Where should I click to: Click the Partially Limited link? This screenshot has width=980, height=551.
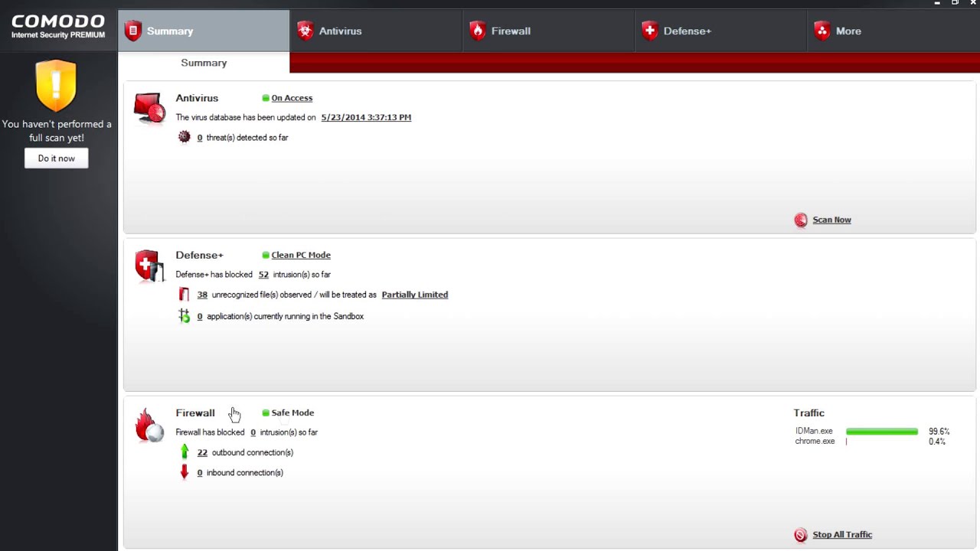(x=415, y=295)
